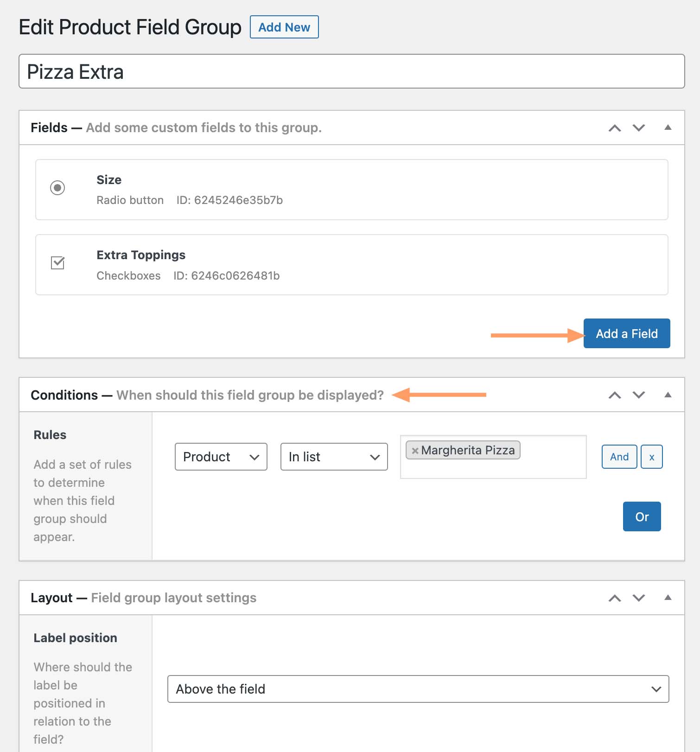Click ID 6245246e35b7b text
This screenshot has height=752, width=700.
tap(229, 200)
